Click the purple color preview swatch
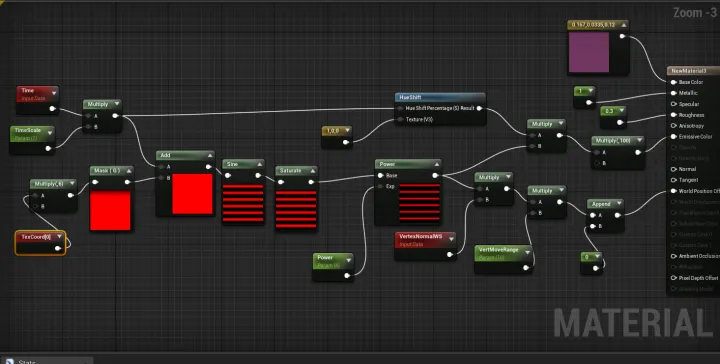 [589, 52]
